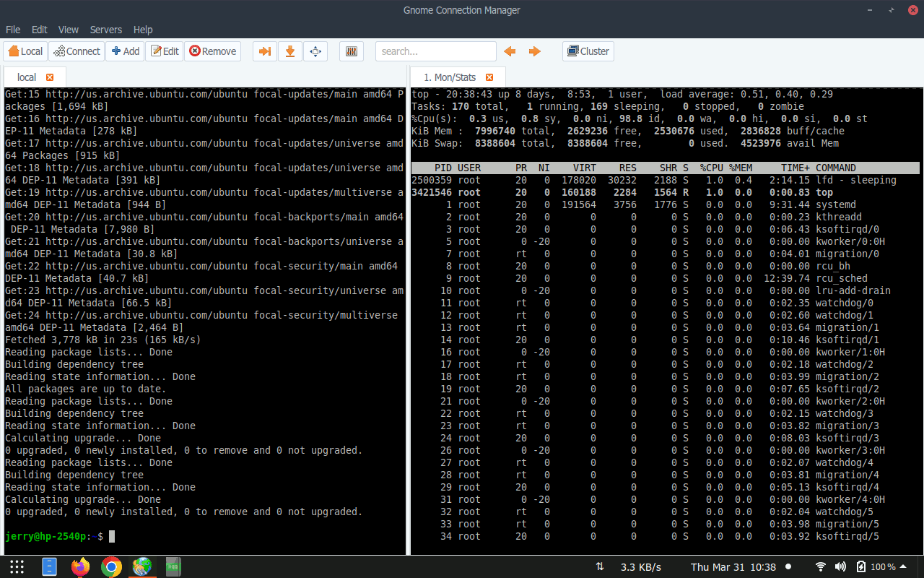
Task: Open the Cluster window
Action: coord(588,51)
